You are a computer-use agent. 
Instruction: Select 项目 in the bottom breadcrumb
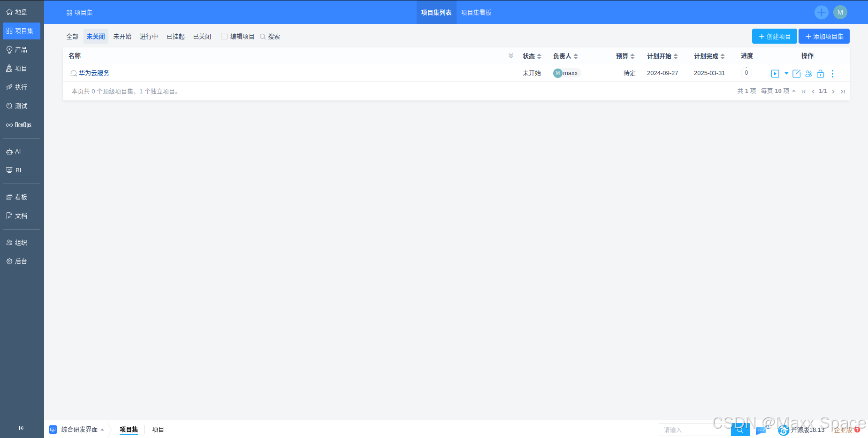pyautogui.click(x=158, y=430)
